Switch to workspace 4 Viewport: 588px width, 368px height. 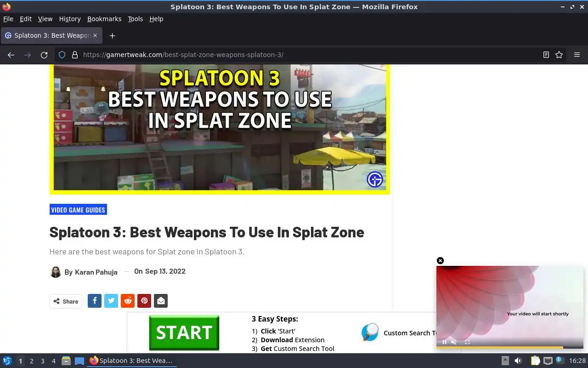click(x=53, y=361)
